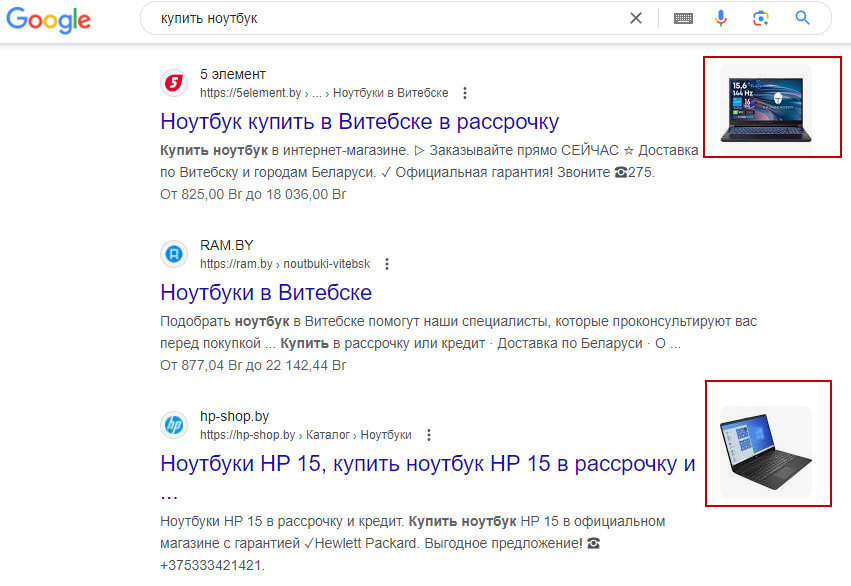Clear the search query with the X icon

[636, 18]
